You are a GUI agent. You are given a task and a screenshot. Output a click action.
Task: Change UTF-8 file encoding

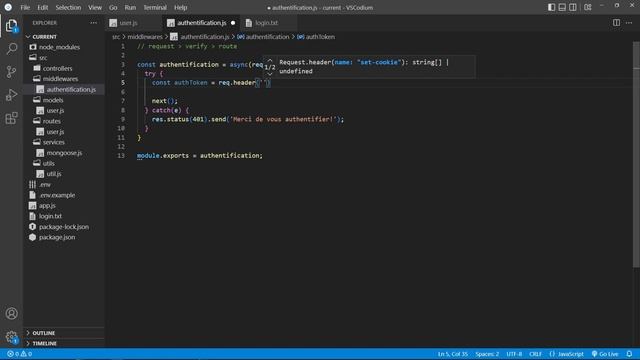point(514,354)
